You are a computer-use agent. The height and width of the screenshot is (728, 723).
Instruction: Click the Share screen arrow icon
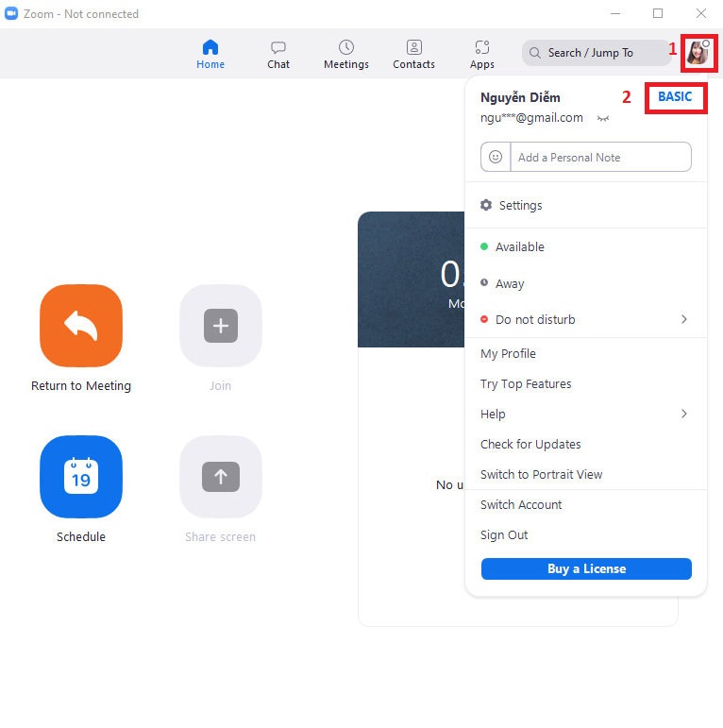(x=221, y=477)
